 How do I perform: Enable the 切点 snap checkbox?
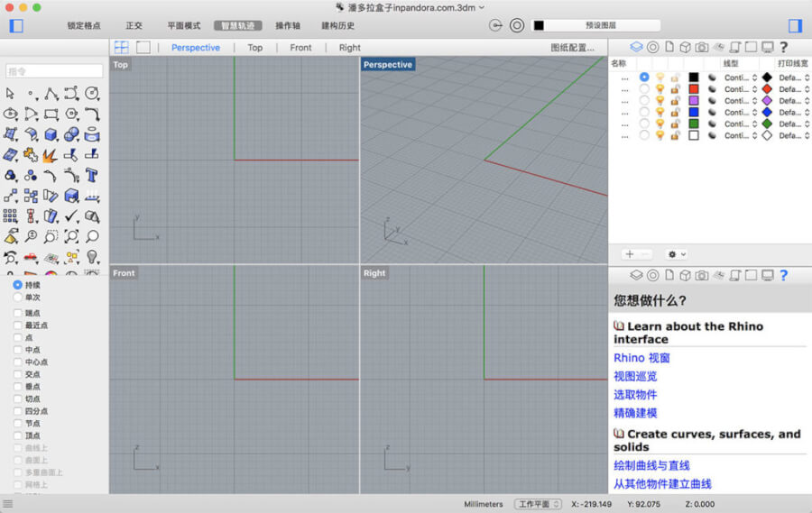(18, 398)
